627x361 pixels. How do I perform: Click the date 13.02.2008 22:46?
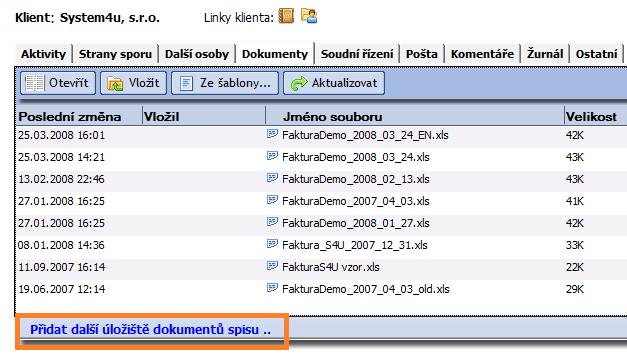61,179
